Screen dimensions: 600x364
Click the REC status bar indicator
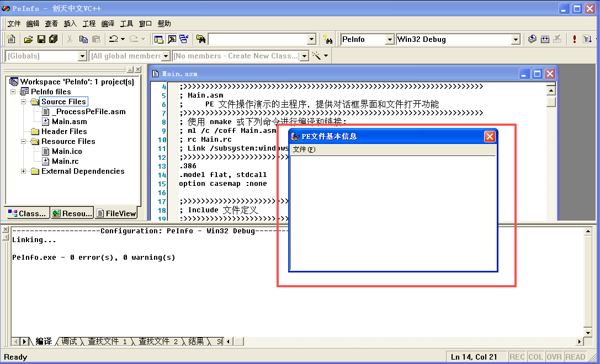pos(517,357)
